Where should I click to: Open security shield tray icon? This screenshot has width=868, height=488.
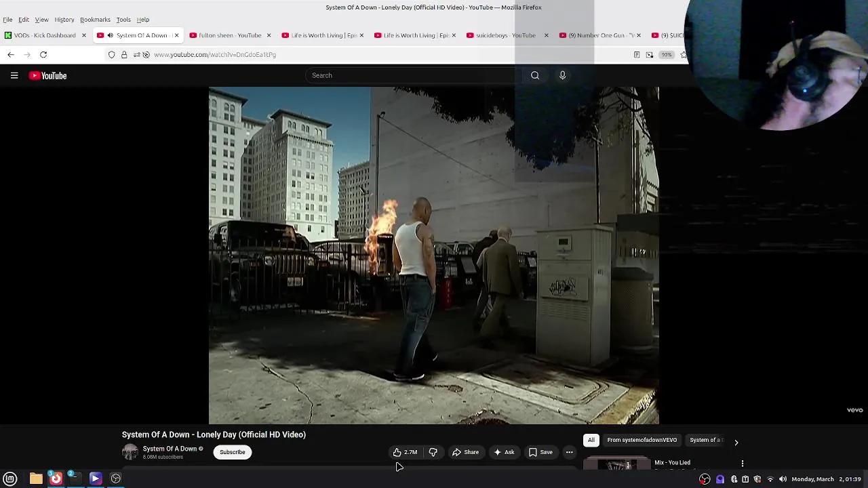click(x=757, y=479)
